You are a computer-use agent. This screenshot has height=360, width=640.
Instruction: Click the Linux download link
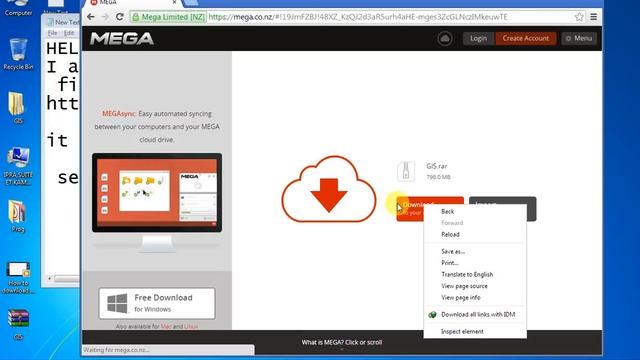(x=191, y=327)
